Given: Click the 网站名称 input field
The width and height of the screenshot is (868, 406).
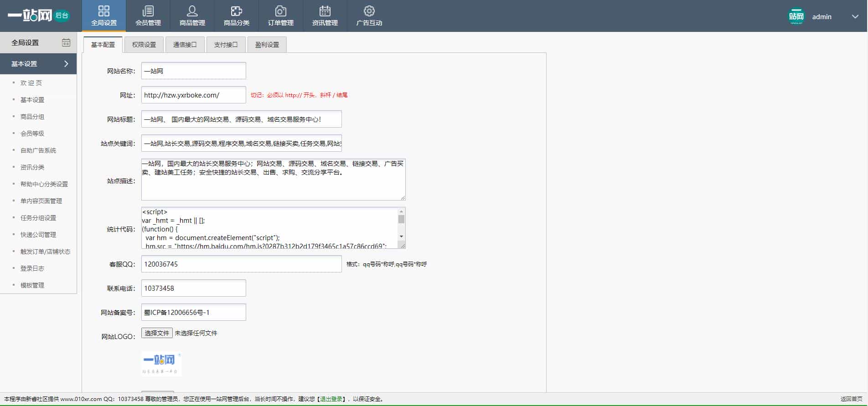Looking at the screenshot, I should click(x=194, y=71).
